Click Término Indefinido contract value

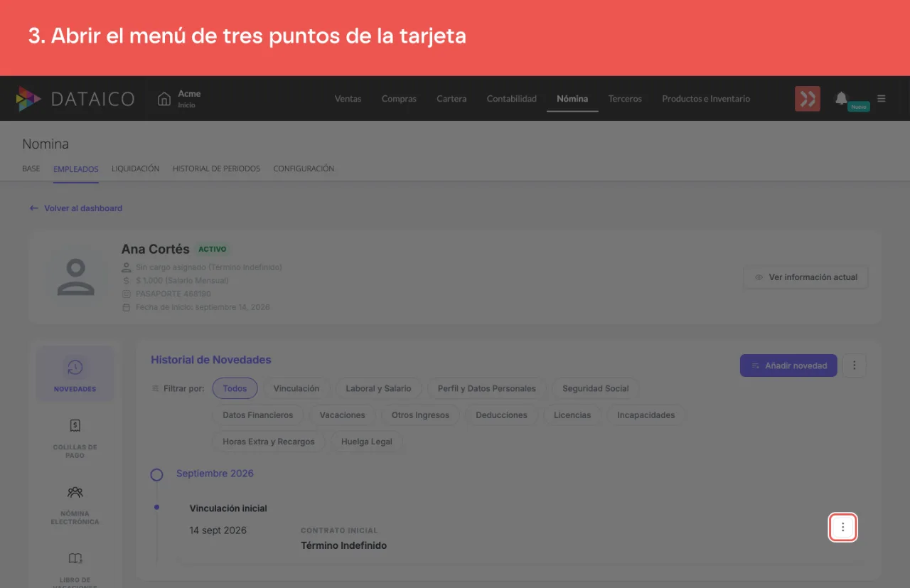pos(344,545)
